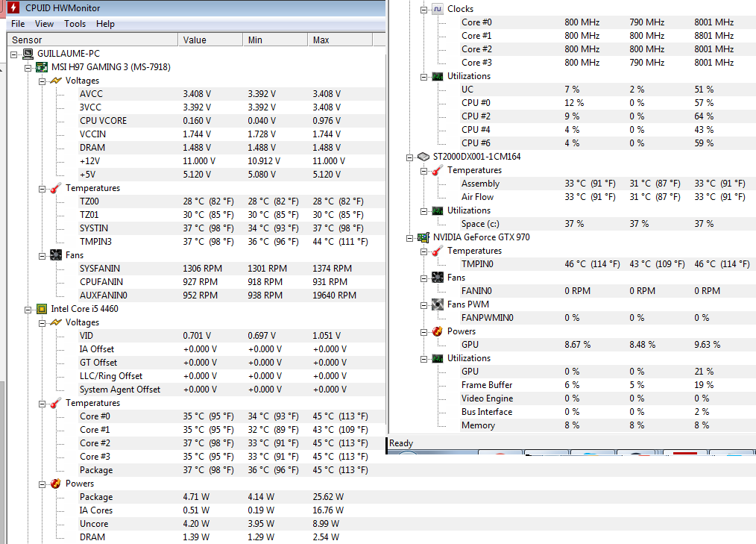756x544 pixels.
Task: Collapse the ST2000DX001-1CM164 drive node
Action: pyautogui.click(x=409, y=157)
